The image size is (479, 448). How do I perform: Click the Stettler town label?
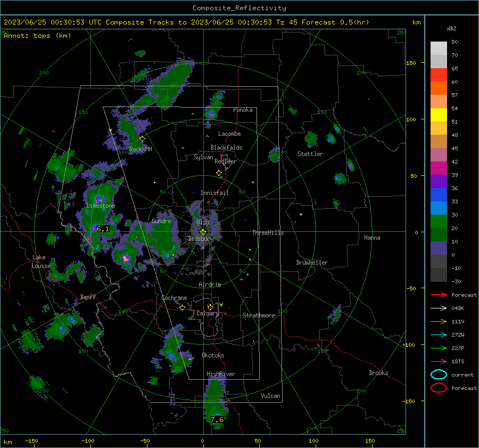pos(310,154)
